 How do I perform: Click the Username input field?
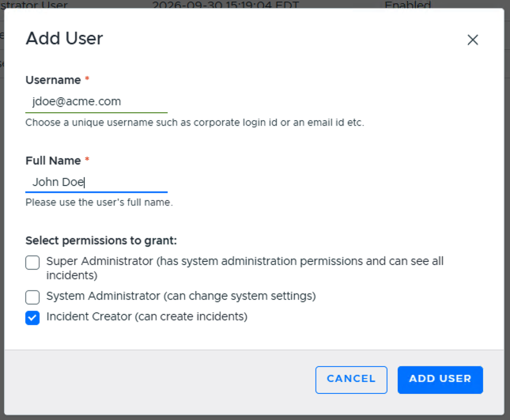(x=96, y=101)
